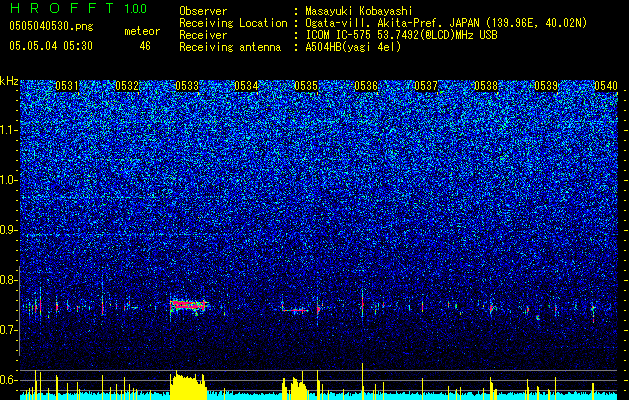Click the Receiver label
Screen dimensions: 629x400
[x=203, y=35]
